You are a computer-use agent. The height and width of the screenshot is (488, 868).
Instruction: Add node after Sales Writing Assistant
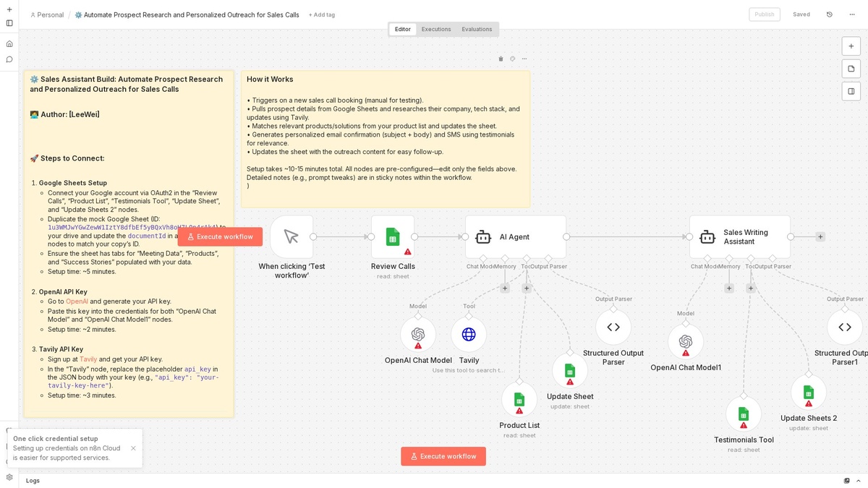coord(820,236)
